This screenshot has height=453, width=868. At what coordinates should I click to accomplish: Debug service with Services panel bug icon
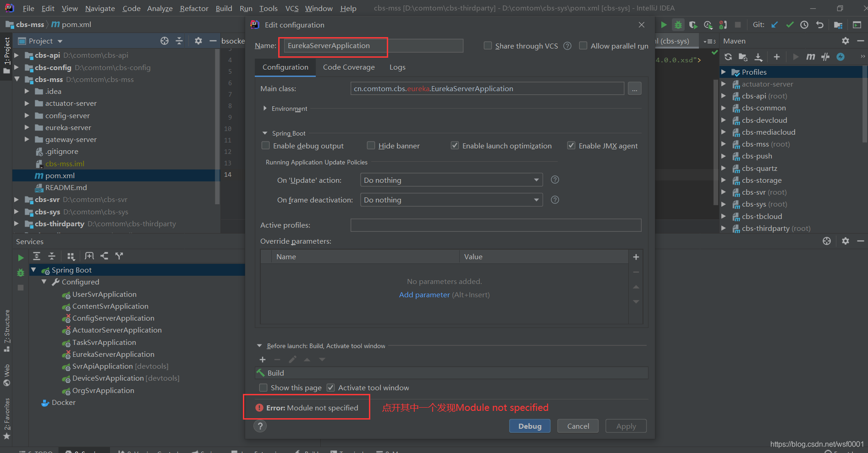point(21,273)
